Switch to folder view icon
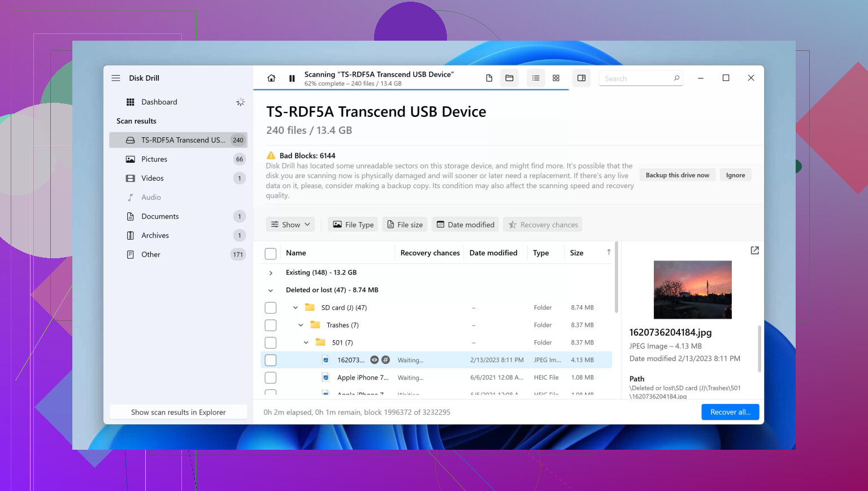Viewport: 868px width, 491px height. pos(509,79)
